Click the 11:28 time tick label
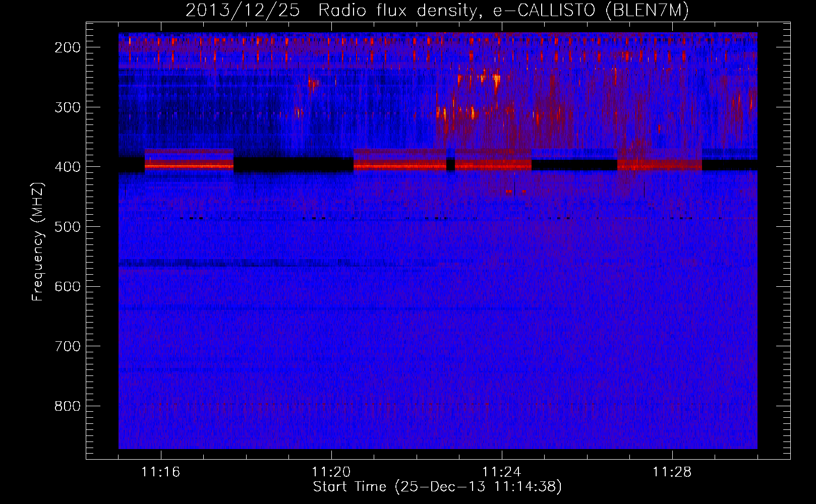Screen dimensions: 816x504 coord(672,472)
